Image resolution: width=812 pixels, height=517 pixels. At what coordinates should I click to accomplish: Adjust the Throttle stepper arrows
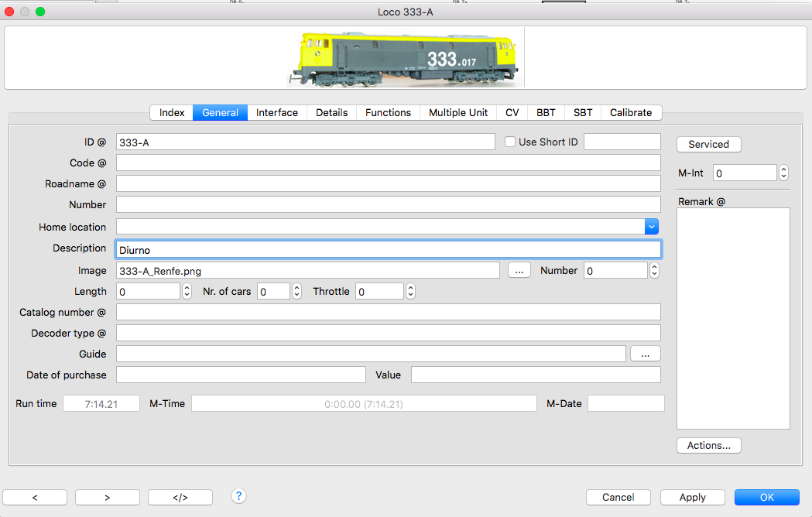tap(410, 291)
